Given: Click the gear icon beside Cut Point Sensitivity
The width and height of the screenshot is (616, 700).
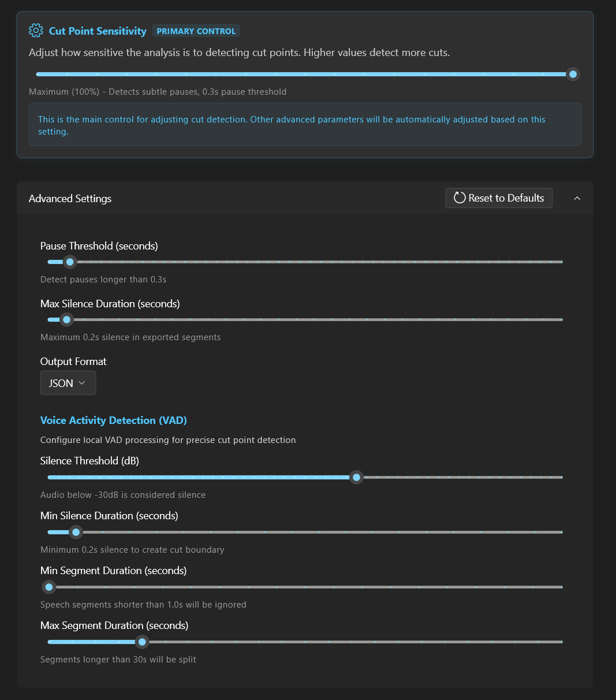Looking at the screenshot, I should pyautogui.click(x=36, y=31).
